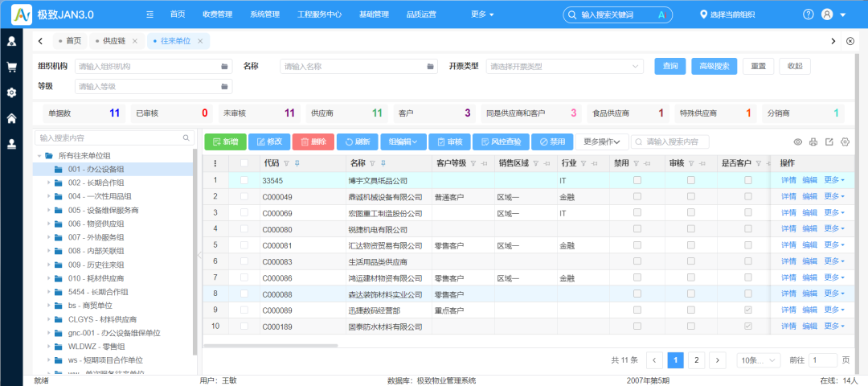Open the 组编辑 dropdown button
The height and width of the screenshot is (386, 868).
coord(403,142)
